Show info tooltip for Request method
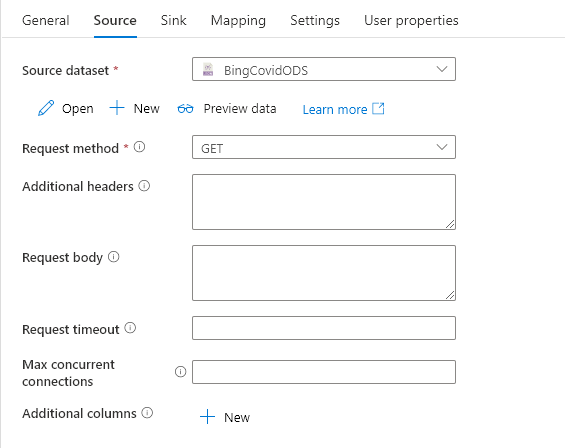 [x=139, y=147]
